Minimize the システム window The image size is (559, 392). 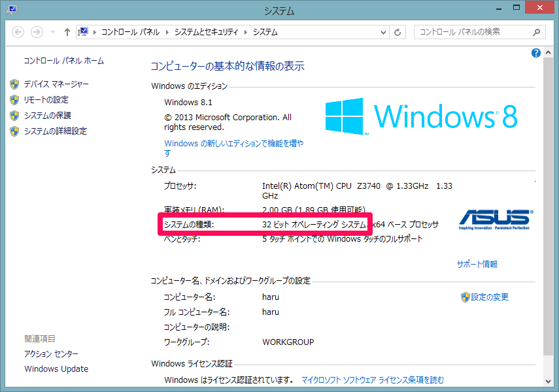click(x=499, y=8)
